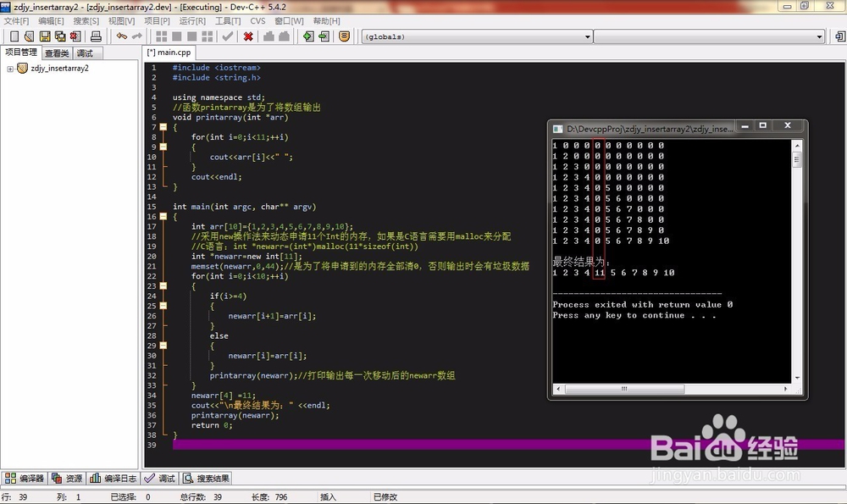Save the current file via floppy icon
Screen dimensions: 847x504
click(x=45, y=36)
